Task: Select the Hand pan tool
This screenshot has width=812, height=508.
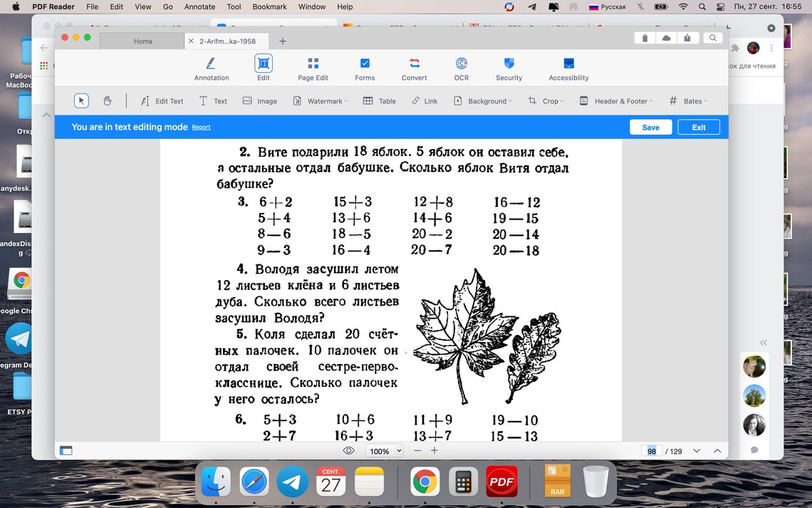Action: (x=107, y=100)
